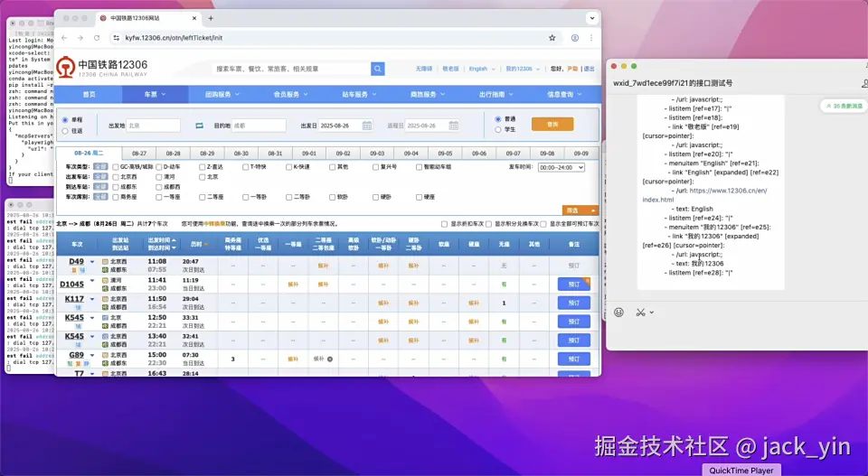This screenshot has width=868, height=476.
Task: Open a new browser tab with plus
Action: 211,18
